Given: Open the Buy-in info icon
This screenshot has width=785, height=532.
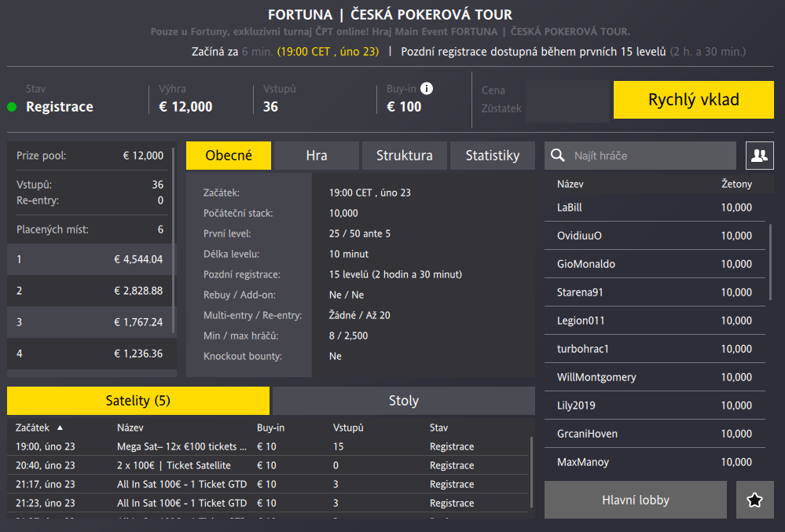Looking at the screenshot, I should click(x=427, y=89).
